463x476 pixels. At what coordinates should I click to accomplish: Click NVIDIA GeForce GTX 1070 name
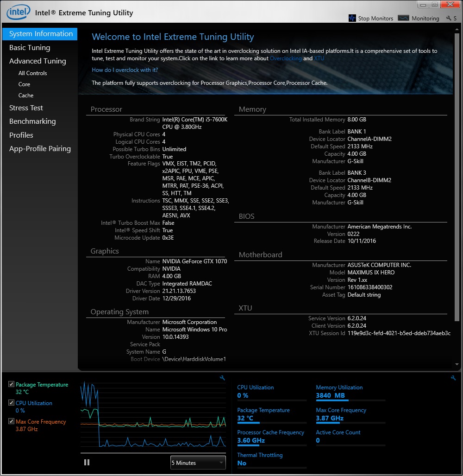click(194, 261)
